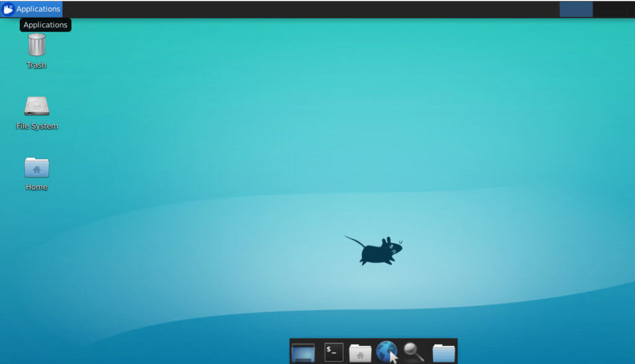Open the File Manager home dock icon

click(360, 352)
